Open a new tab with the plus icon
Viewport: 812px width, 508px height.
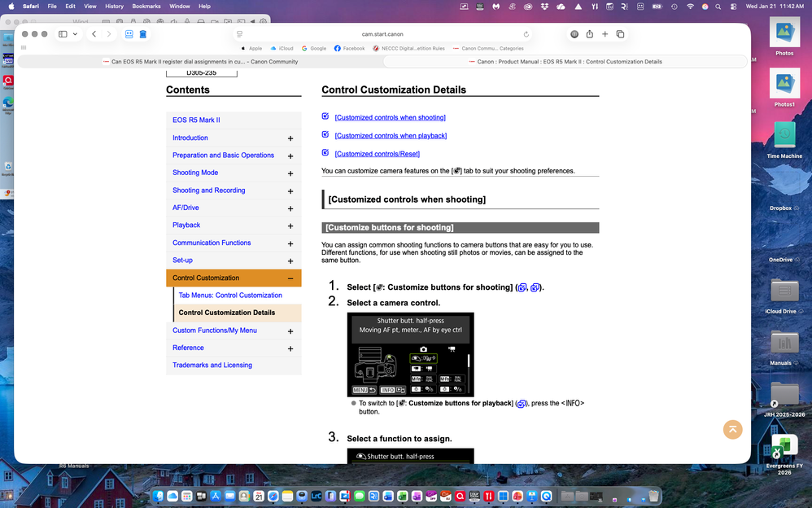[x=605, y=34]
